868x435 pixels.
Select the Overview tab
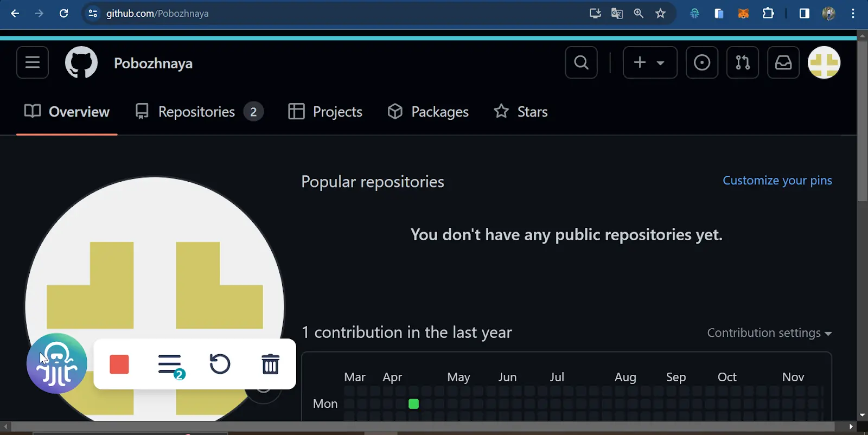click(x=67, y=112)
